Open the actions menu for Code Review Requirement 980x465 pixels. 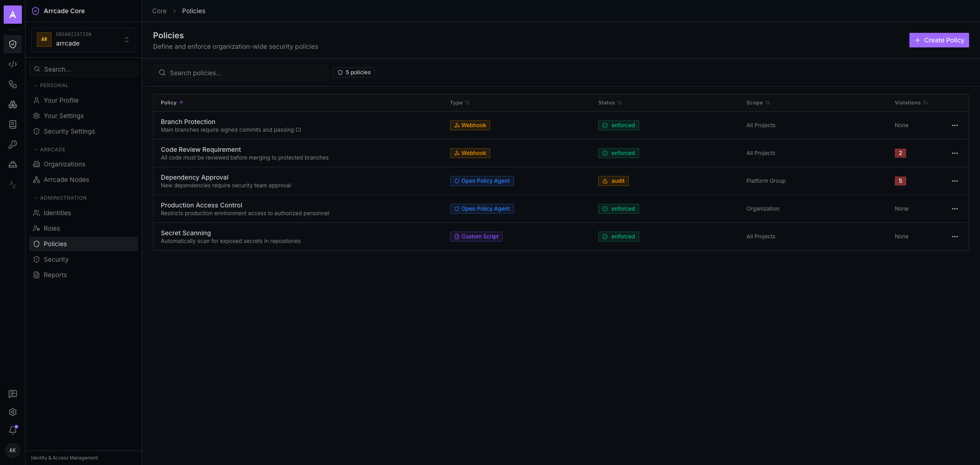point(955,153)
